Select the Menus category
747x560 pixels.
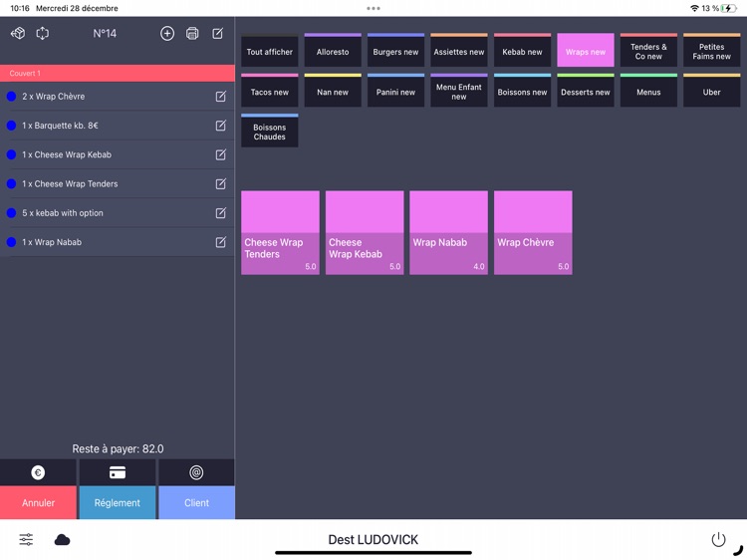pyautogui.click(x=648, y=90)
